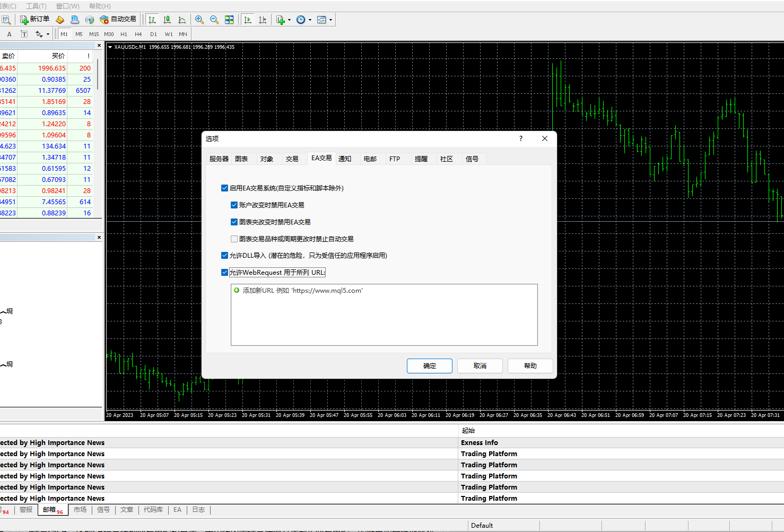Open the 通知 tab in options dialog
The height and width of the screenshot is (532, 784).
coord(345,159)
